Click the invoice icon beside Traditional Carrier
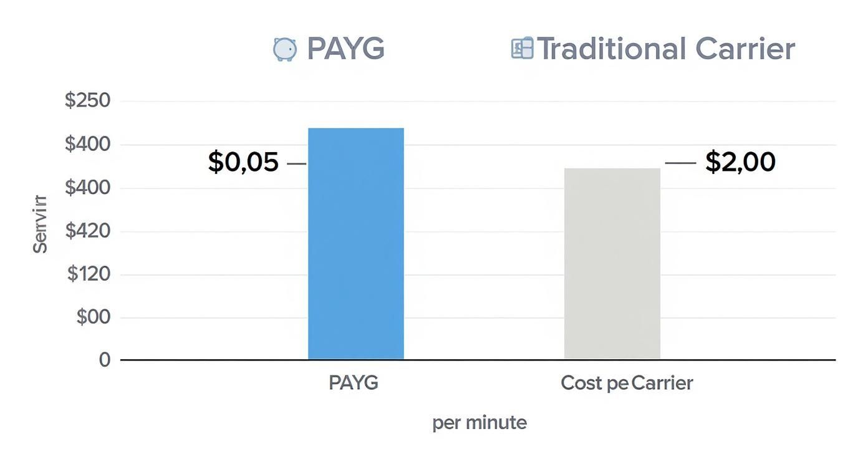 coord(523,48)
